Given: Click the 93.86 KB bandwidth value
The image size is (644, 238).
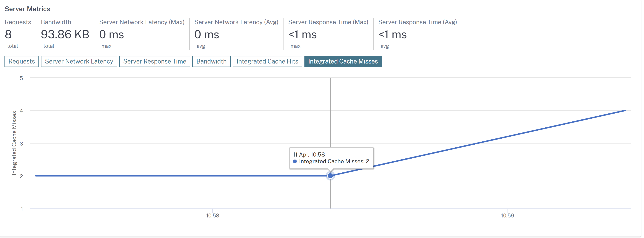Looking at the screenshot, I should [x=65, y=35].
